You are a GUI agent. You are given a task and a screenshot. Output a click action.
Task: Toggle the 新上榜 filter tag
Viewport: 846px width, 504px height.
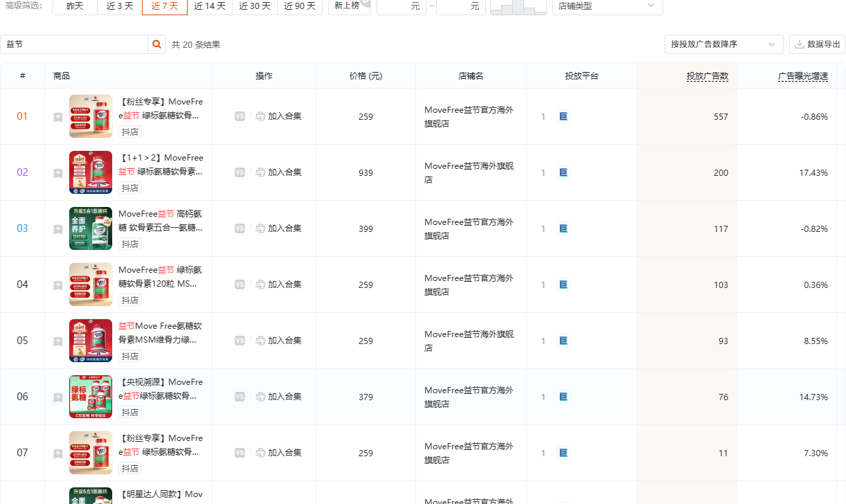[x=349, y=6]
